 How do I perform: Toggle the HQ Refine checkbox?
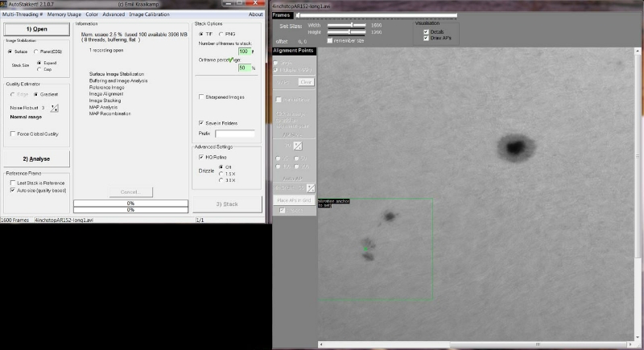click(x=200, y=157)
